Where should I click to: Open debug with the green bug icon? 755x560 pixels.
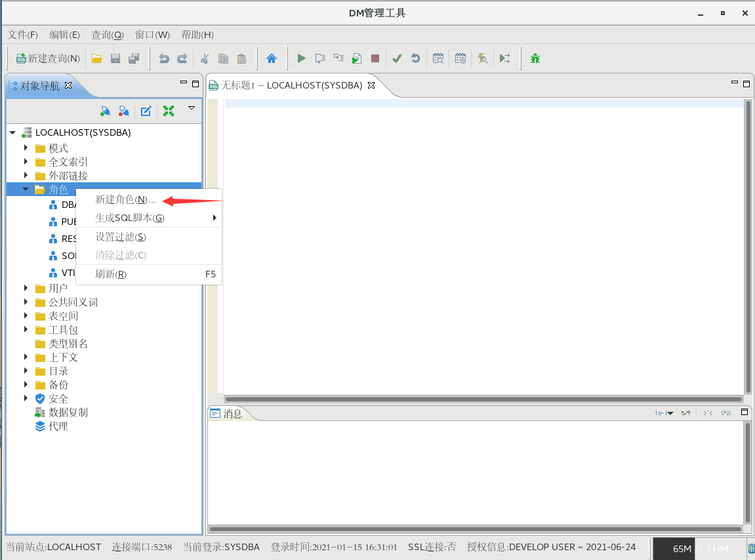click(x=535, y=59)
